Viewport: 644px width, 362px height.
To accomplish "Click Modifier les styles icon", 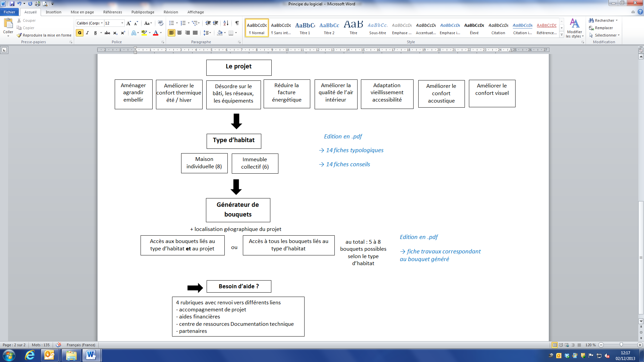I will [575, 28].
